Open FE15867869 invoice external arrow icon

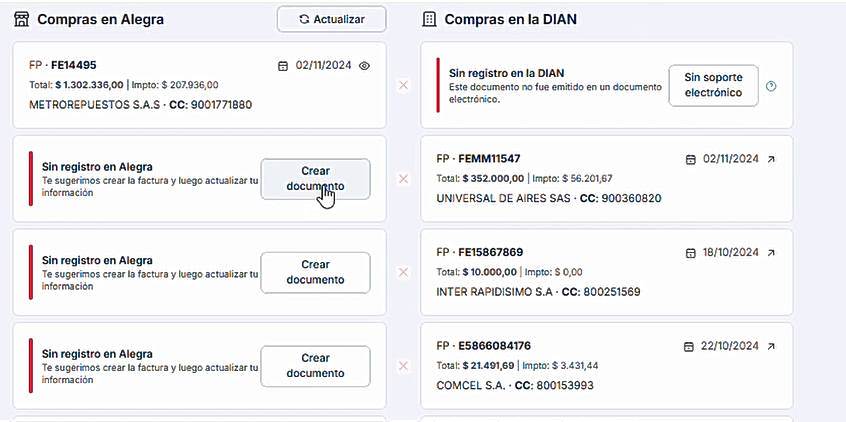pyautogui.click(x=771, y=253)
